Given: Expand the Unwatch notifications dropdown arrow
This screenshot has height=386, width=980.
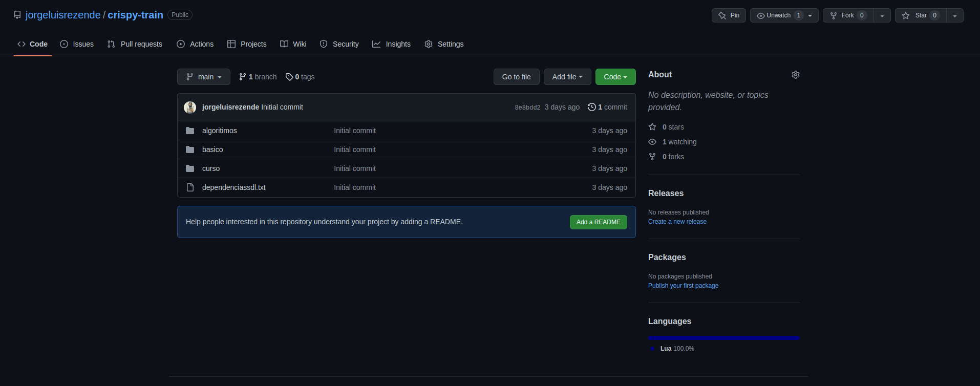Looking at the screenshot, I should (810, 15).
